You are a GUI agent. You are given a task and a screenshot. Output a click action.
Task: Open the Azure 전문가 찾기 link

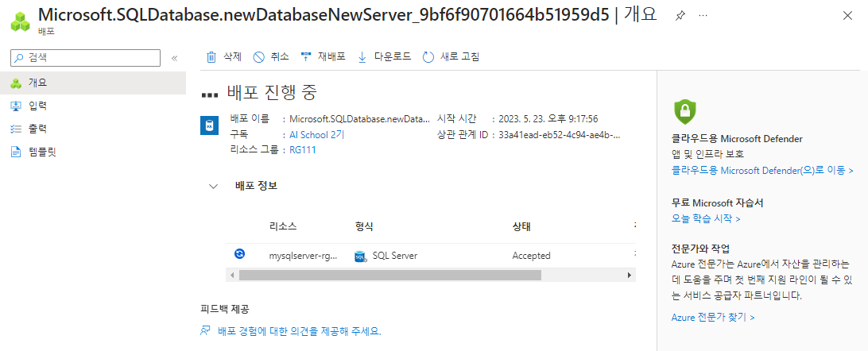(x=713, y=318)
